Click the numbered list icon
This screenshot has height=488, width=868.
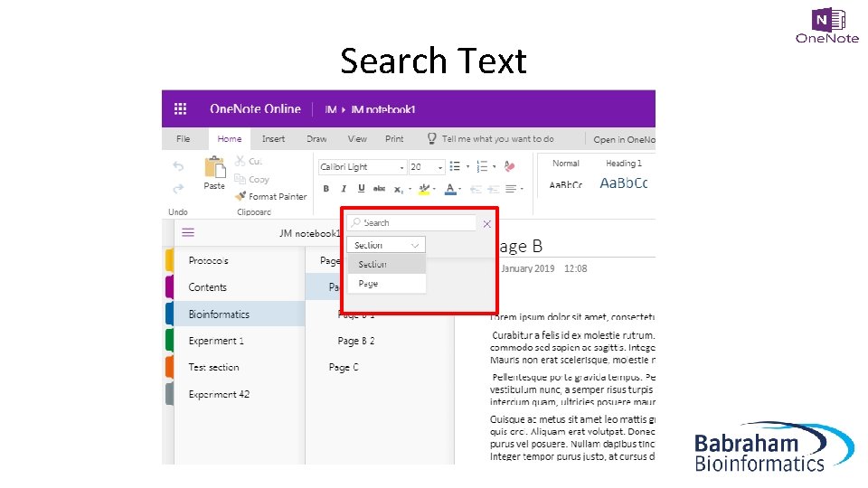click(482, 166)
